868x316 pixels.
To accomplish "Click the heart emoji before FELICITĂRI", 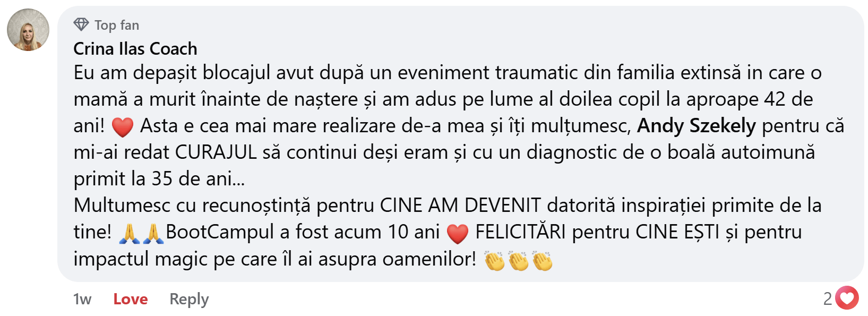I will pos(458,233).
